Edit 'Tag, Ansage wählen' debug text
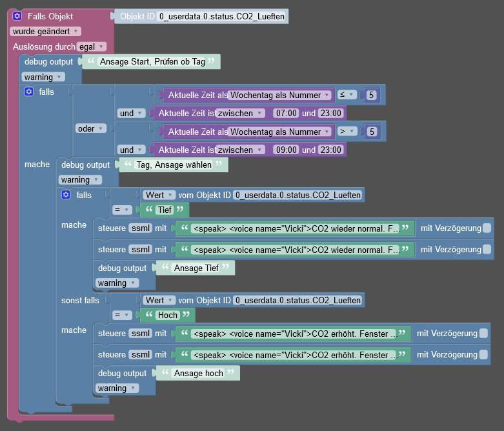The image size is (504, 431). click(x=174, y=165)
